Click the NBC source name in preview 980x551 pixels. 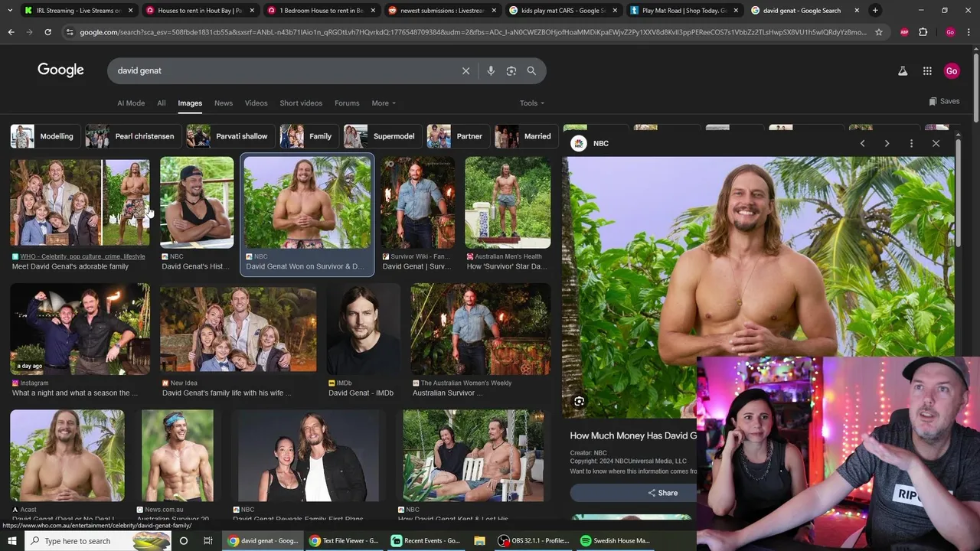tap(601, 143)
